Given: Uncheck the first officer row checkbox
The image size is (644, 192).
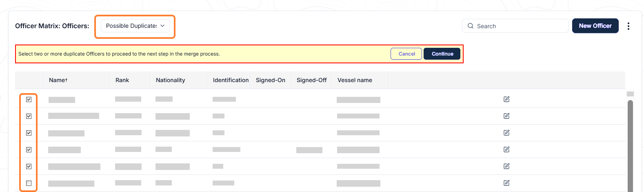Looking at the screenshot, I should point(29,99).
